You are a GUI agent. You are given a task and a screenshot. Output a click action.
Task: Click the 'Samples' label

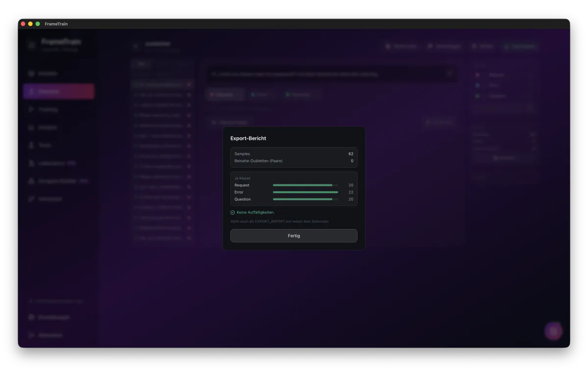(x=242, y=154)
